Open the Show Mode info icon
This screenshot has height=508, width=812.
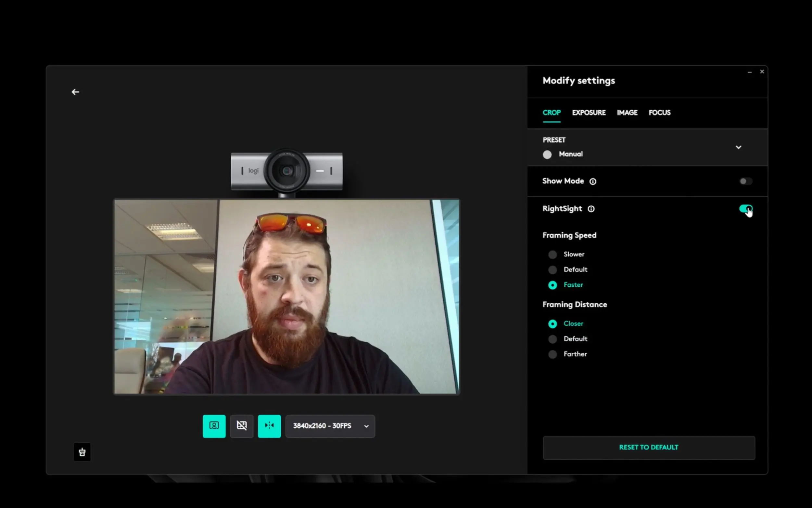point(593,181)
